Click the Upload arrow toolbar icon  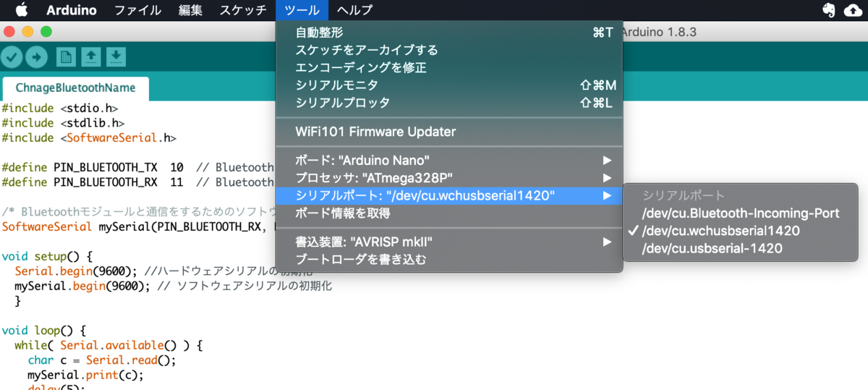[x=36, y=56]
